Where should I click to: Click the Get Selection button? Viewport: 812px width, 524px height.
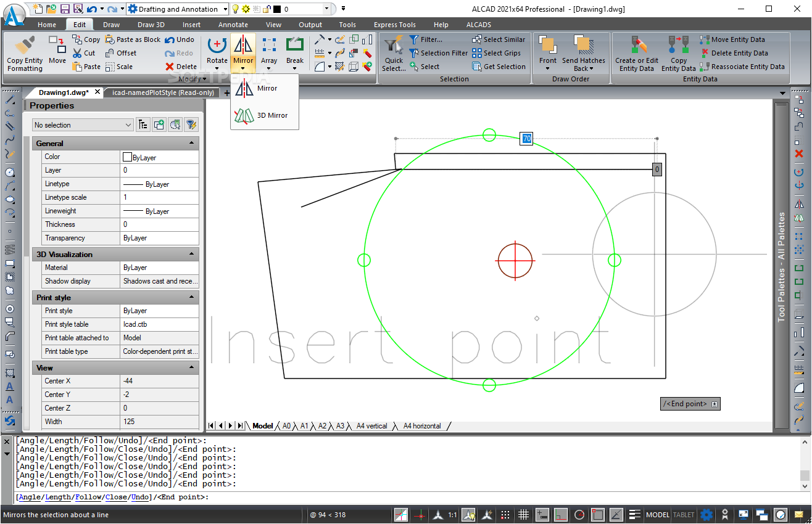499,67
